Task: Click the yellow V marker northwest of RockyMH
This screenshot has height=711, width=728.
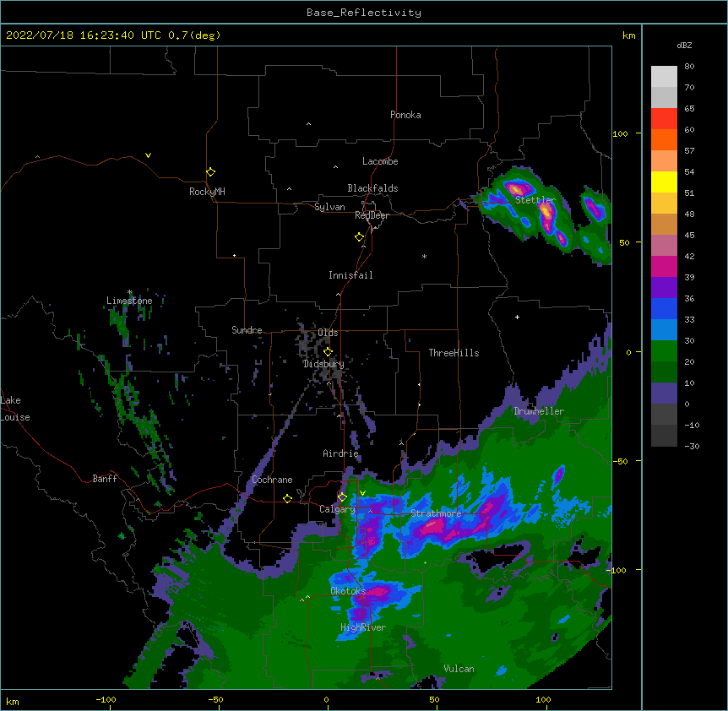Action: tap(148, 155)
